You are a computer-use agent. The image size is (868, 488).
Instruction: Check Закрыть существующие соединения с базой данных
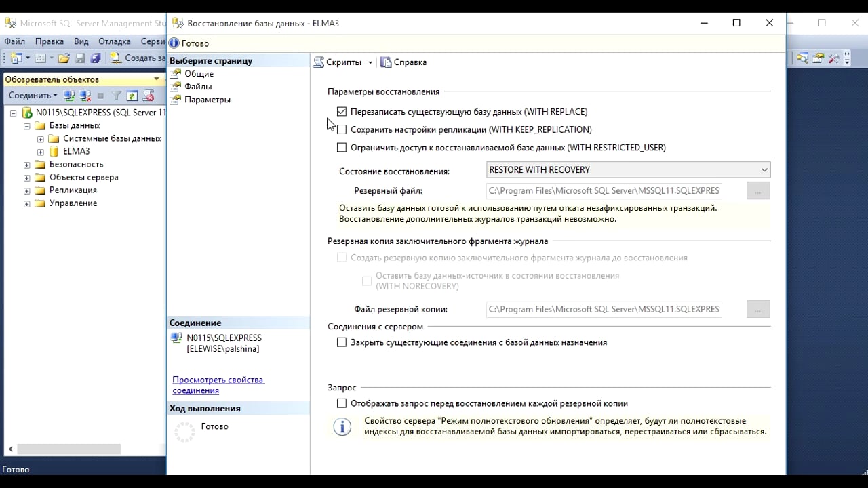[x=342, y=342]
